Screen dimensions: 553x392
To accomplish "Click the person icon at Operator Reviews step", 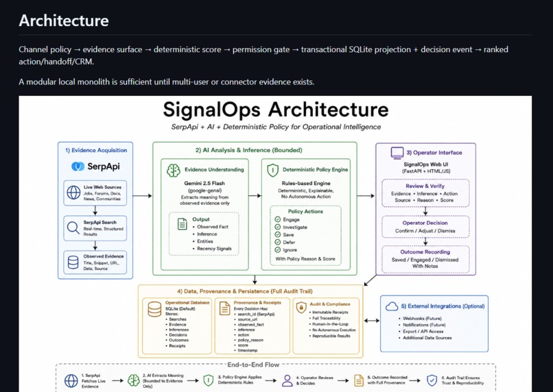I will tap(287, 381).
